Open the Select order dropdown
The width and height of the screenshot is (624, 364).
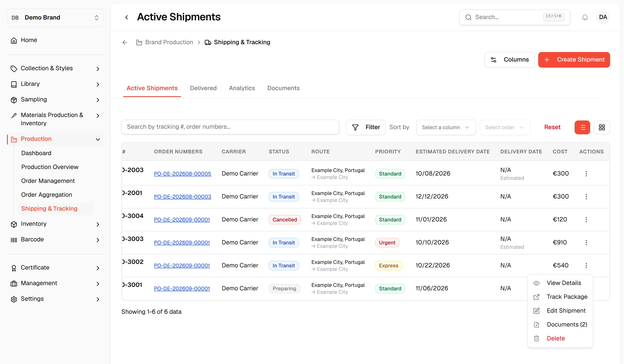tap(505, 127)
